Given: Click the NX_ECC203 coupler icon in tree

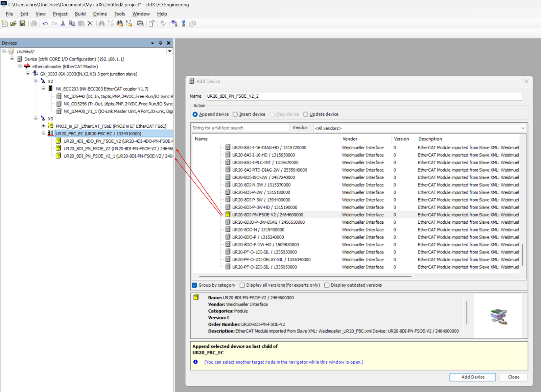Looking at the screenshot, I should click(50, 89).
